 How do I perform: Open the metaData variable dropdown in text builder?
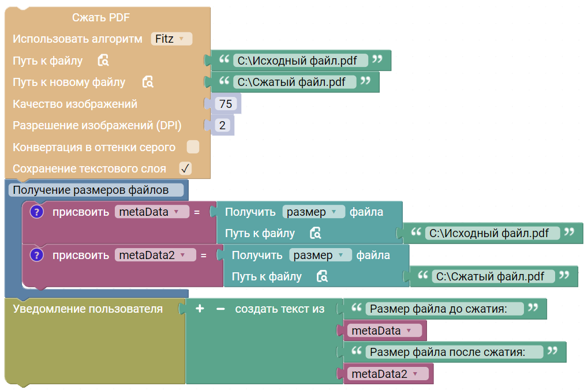tap(385, 331)
